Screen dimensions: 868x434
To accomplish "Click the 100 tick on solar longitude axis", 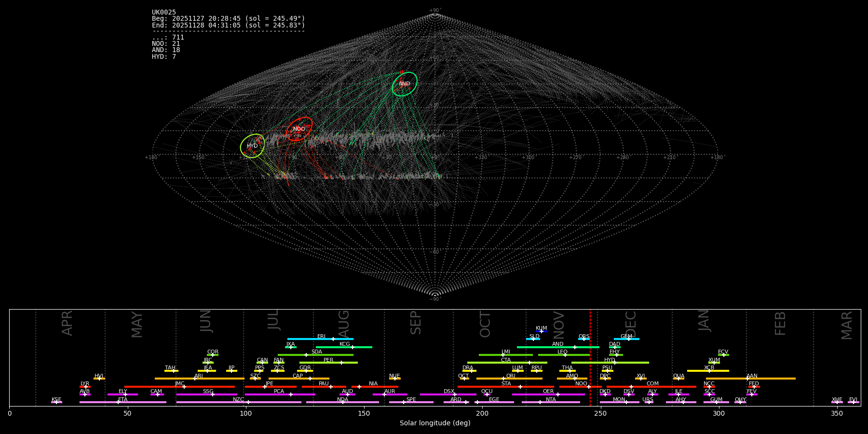I will click(246, 413).
